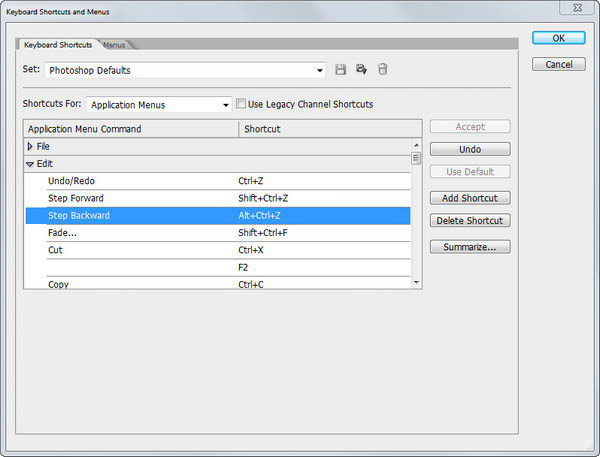Click the list scrollbar up arrow
This screenshot has width=600, height=457.
tap(416, 145)
